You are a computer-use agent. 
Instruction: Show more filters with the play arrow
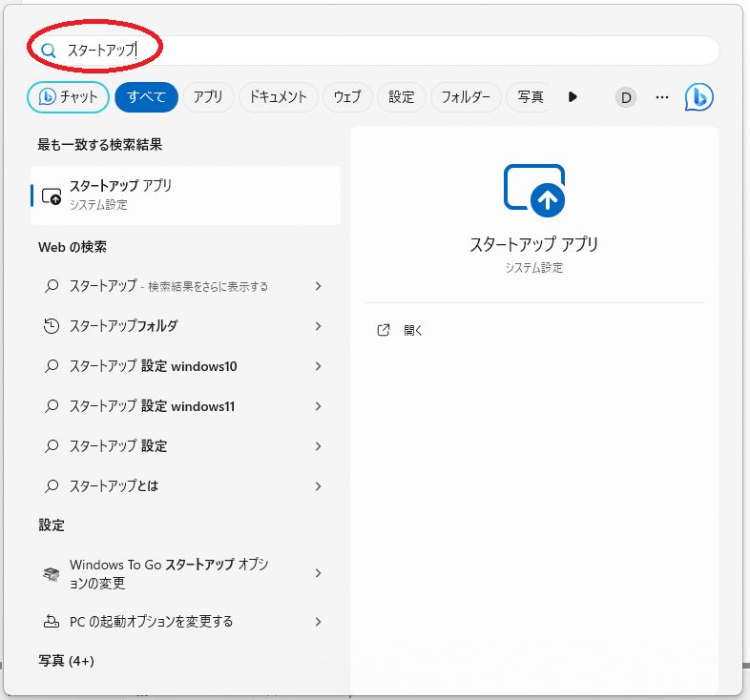click(573, 97)
